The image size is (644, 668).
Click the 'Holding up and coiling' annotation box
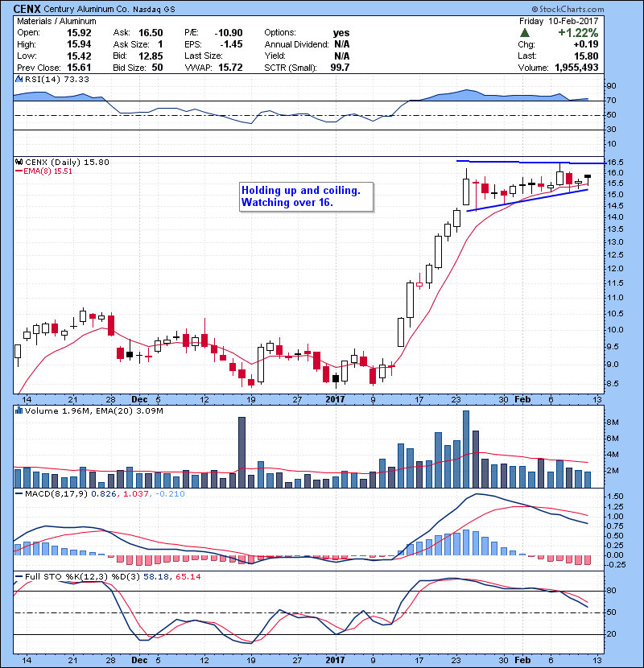pyautogui.click(x=307, y=197)
